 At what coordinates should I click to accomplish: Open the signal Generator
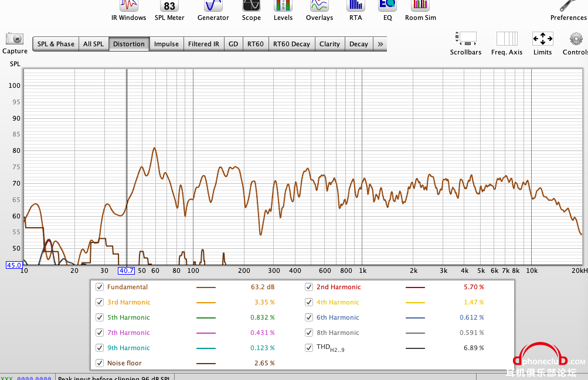[x=213, y=11]
